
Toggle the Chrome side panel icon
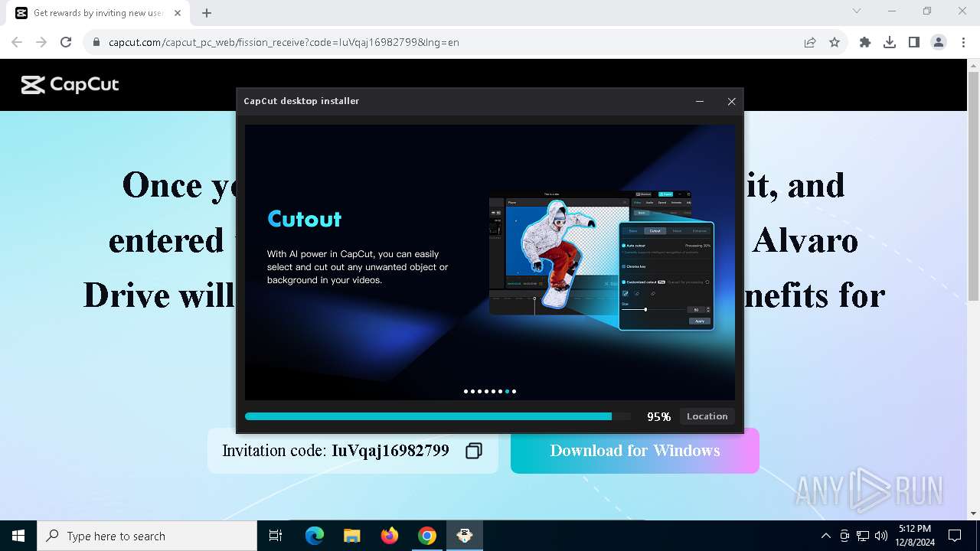(914, 42)
